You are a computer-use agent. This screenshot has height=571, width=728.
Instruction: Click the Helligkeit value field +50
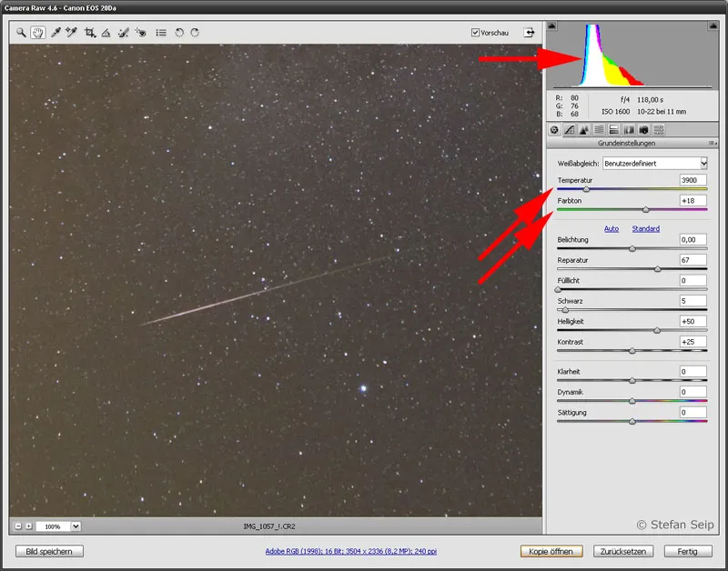693,321
